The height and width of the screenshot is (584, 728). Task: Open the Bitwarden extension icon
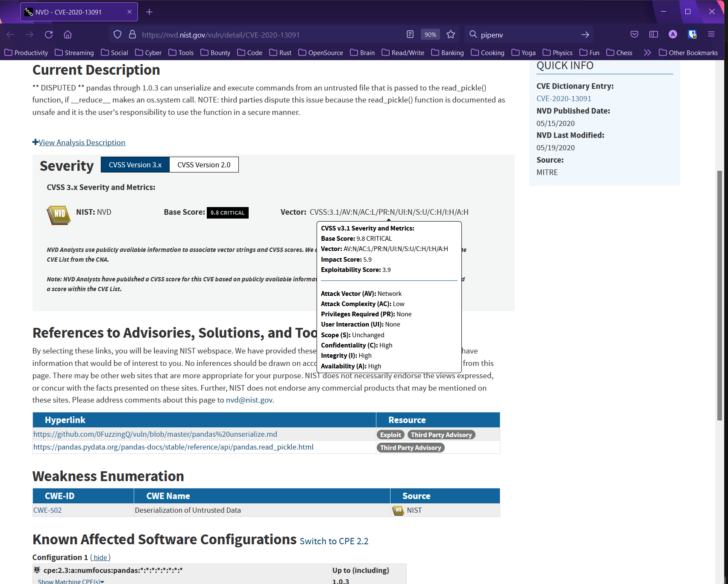[x=692, y=35]
